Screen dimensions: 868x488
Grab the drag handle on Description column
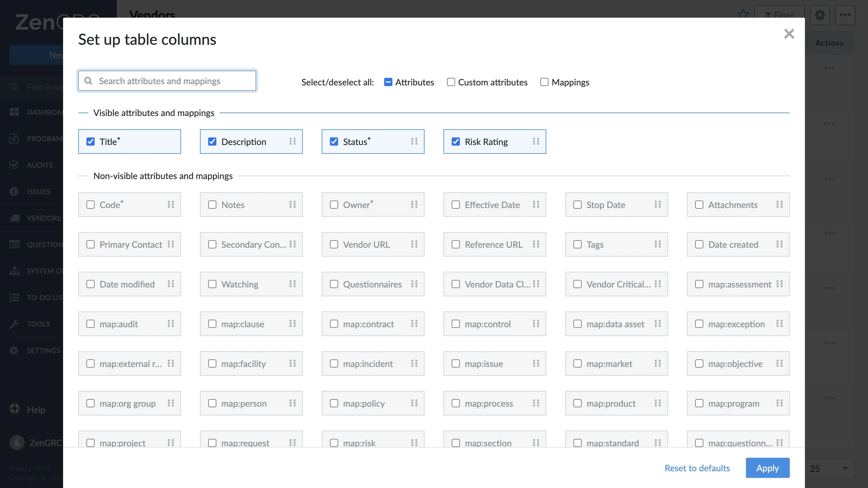tap(292, 142)
